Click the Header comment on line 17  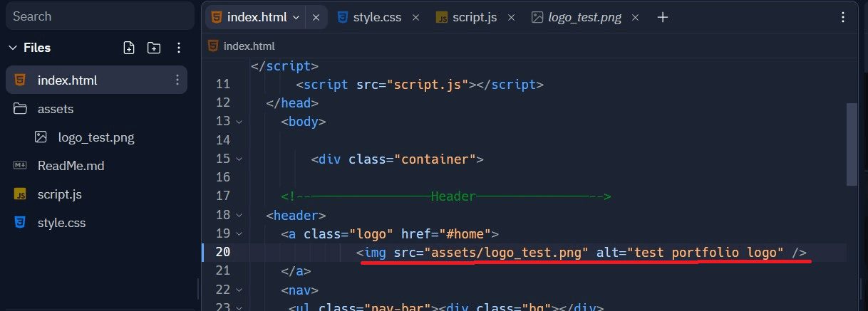446,196
